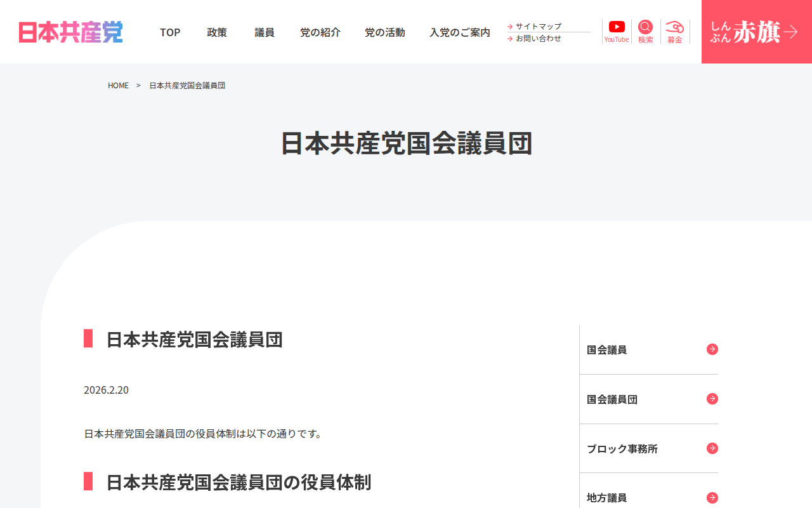Click the heading 日本共産党国会議員団の役員体制
812x508 pixels.
(239, 481)
